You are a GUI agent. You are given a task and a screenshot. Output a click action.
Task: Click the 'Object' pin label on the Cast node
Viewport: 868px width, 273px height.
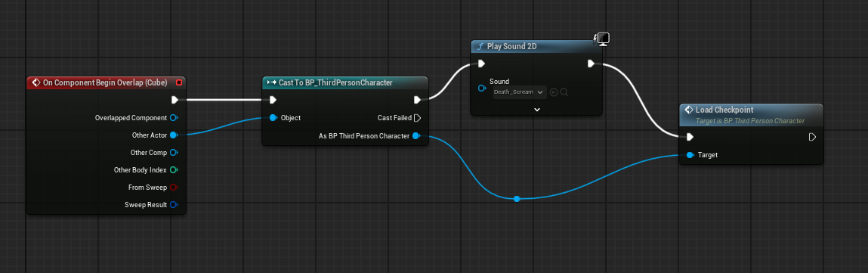tap(291, 118)
